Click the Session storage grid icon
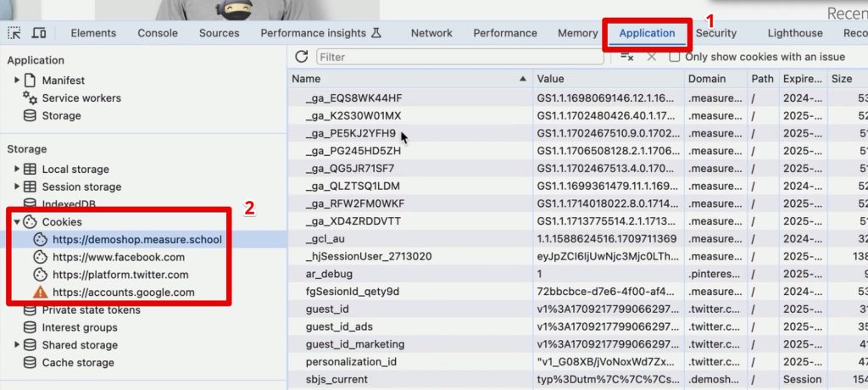 coord(30,187)
